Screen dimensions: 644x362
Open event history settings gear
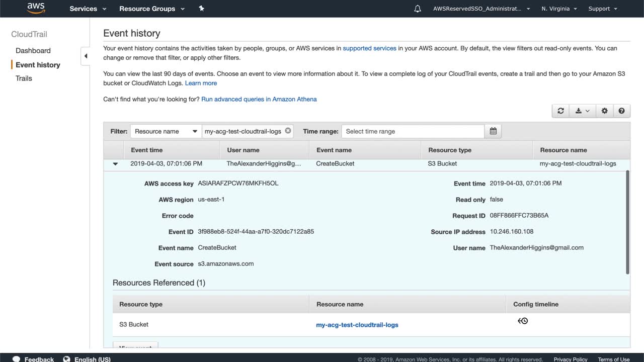pyautogui.click(x=604, y=111)
